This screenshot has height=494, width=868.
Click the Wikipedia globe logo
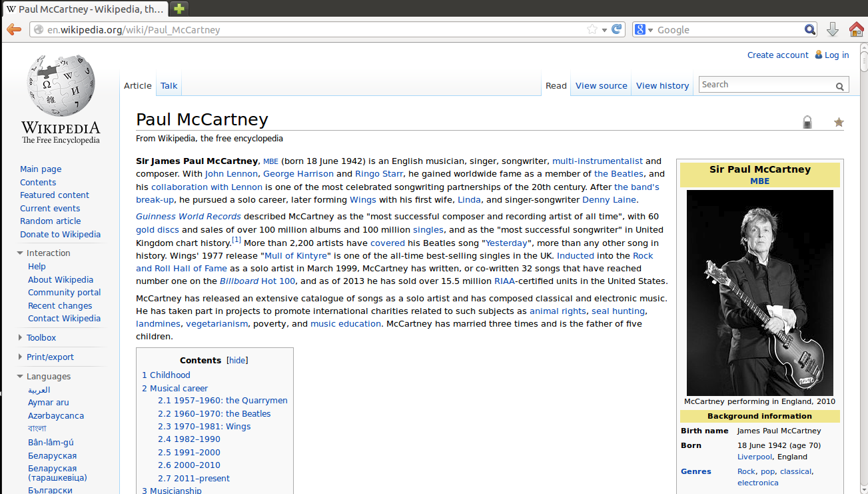click(x=61, y=85)
